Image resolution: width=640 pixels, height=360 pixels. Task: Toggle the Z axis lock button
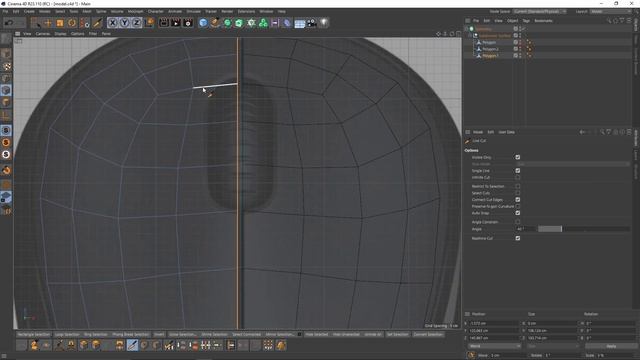coord(136,23)
